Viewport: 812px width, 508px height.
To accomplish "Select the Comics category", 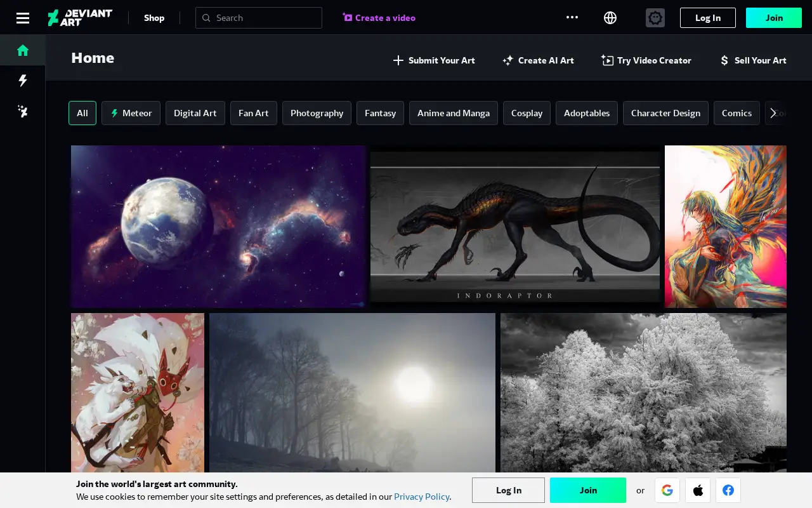I will [737, 113].
